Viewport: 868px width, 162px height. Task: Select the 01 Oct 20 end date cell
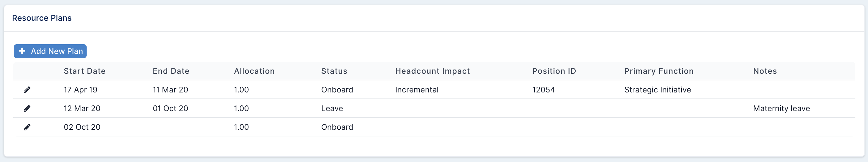(170, 108)
